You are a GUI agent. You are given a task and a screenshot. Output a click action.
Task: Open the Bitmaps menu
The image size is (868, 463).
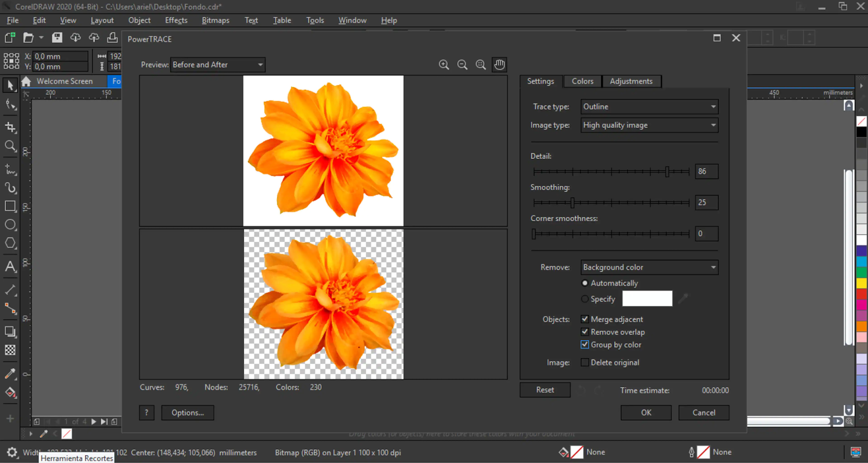[215, 20]
